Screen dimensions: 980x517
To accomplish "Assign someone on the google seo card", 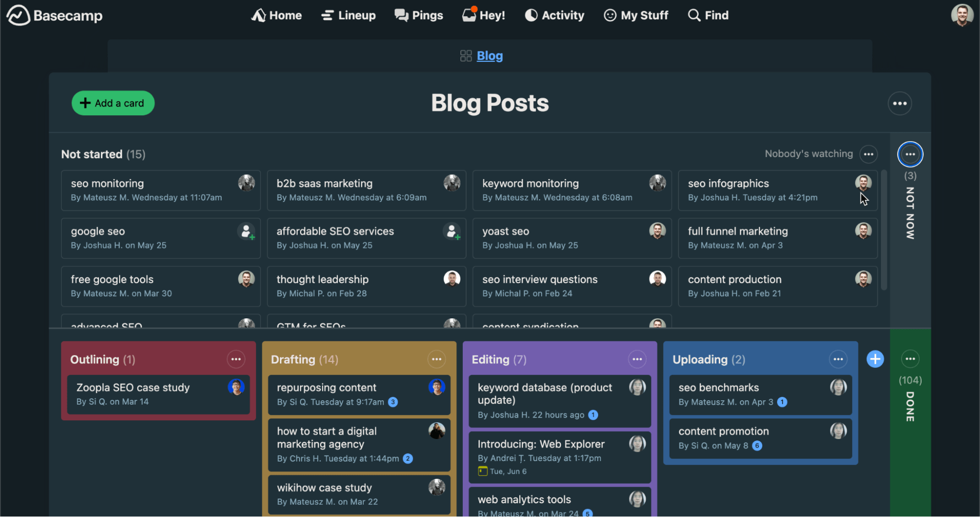I will 246,231.
